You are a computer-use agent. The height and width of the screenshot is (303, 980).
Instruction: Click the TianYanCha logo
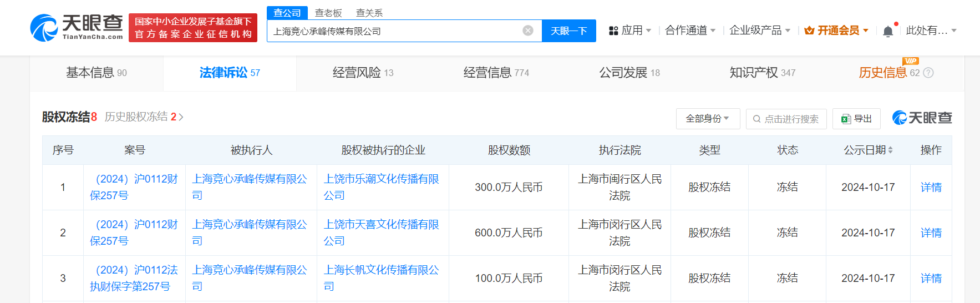click(x=77, y=27)
